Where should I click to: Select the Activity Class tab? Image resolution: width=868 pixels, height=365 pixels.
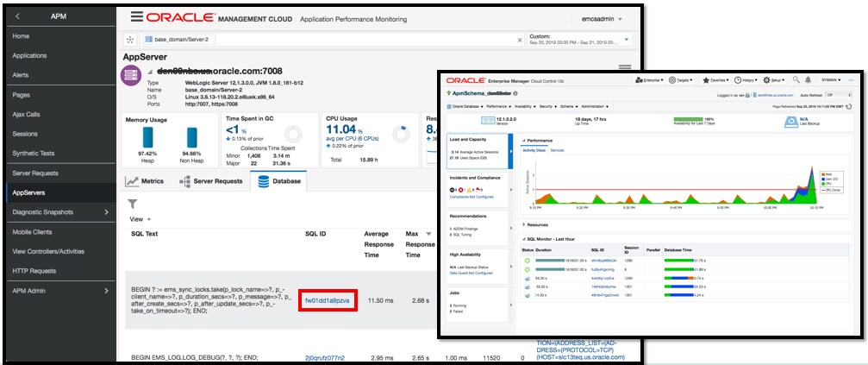click(534, 150)
